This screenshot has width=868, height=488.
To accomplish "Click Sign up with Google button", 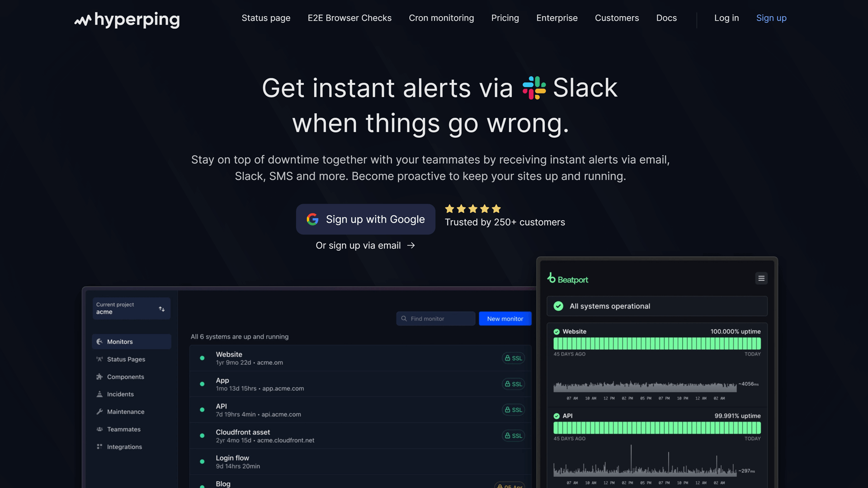I will click(x=365, y=219).
